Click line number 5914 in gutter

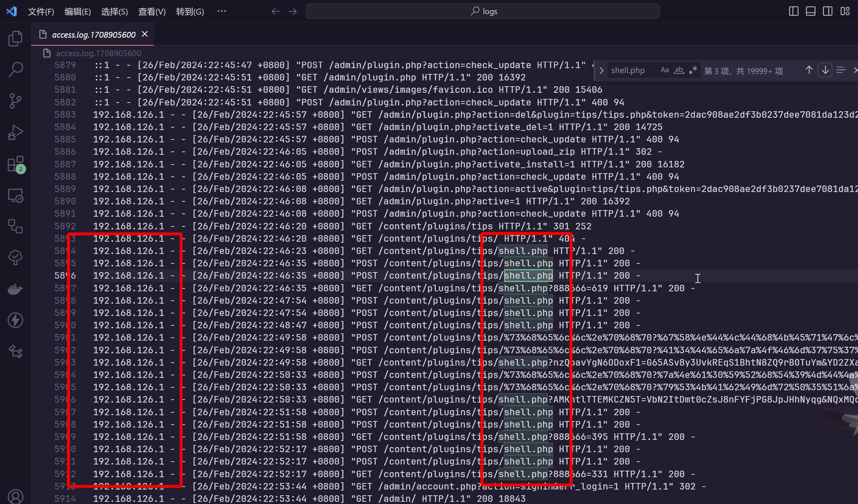coord(65,499)
